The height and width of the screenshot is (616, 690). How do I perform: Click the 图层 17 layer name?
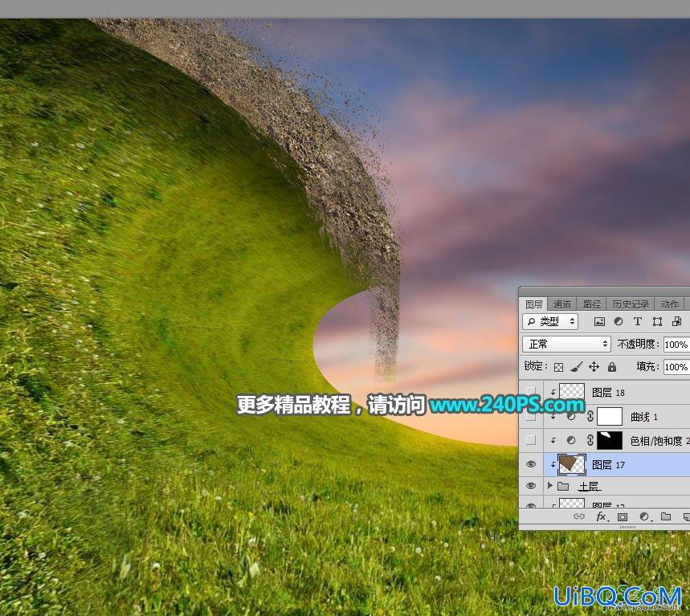click(x=609, y=465)
